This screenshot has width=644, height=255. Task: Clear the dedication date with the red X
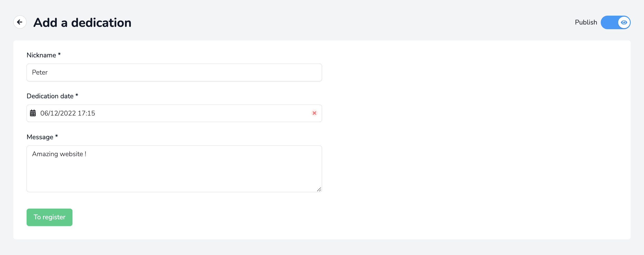coord(314,113)
